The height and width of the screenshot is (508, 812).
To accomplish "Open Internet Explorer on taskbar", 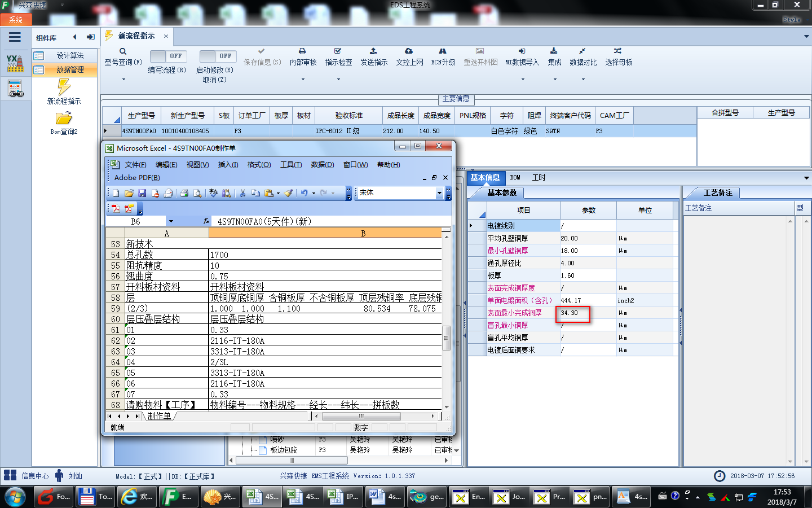I will (138, 497).
